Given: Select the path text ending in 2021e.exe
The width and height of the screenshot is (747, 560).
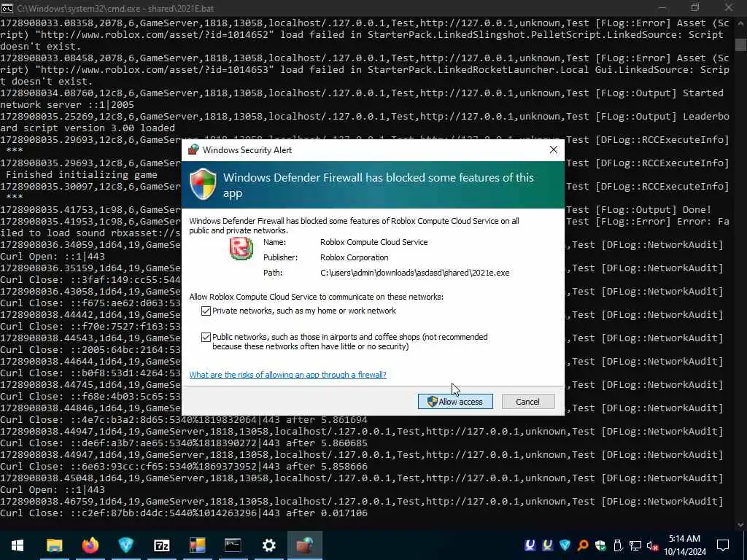Looking at the screenshot, I should tap(414, 273).
